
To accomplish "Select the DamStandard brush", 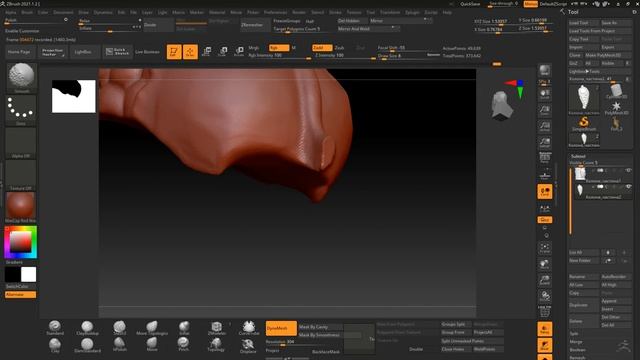I will [87, 345].
